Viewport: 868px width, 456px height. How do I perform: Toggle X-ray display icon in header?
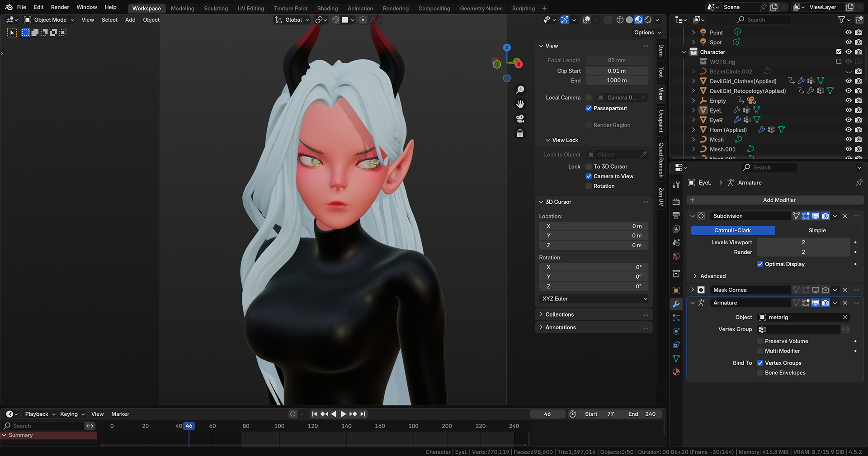[x=608, y=20]
